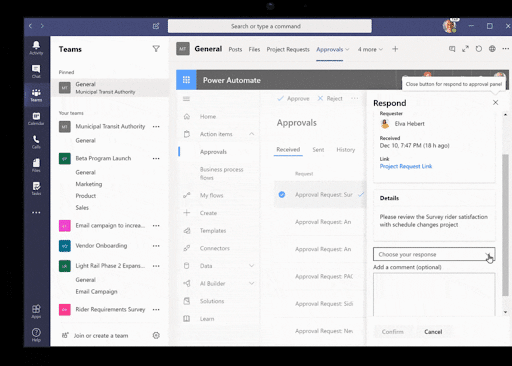Open the Calendar icon in sidebar
Viewport: 512px width, 366px height.
click(36, 118)
